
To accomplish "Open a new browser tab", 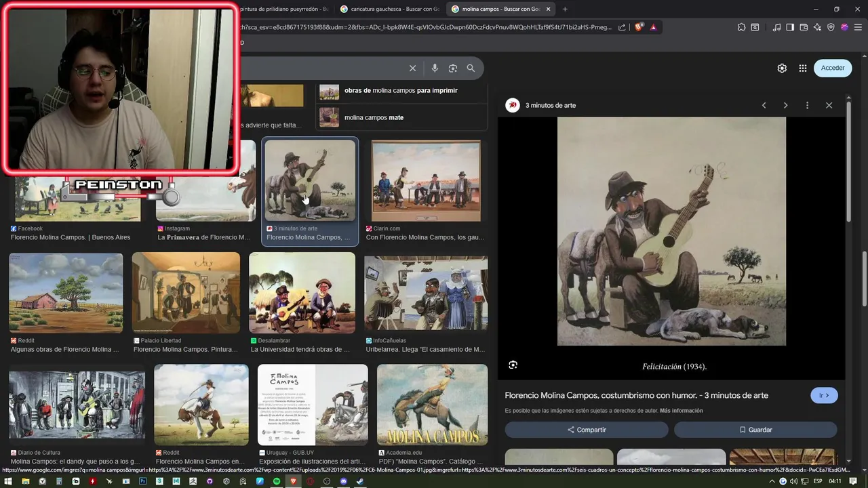I will click(x=565, y=9).
